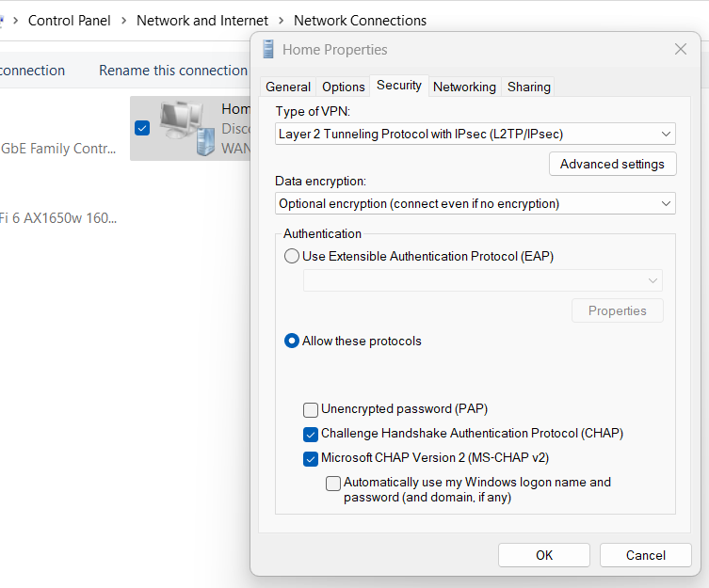Toggle the Home connection selection checkbox

(142, 128)
